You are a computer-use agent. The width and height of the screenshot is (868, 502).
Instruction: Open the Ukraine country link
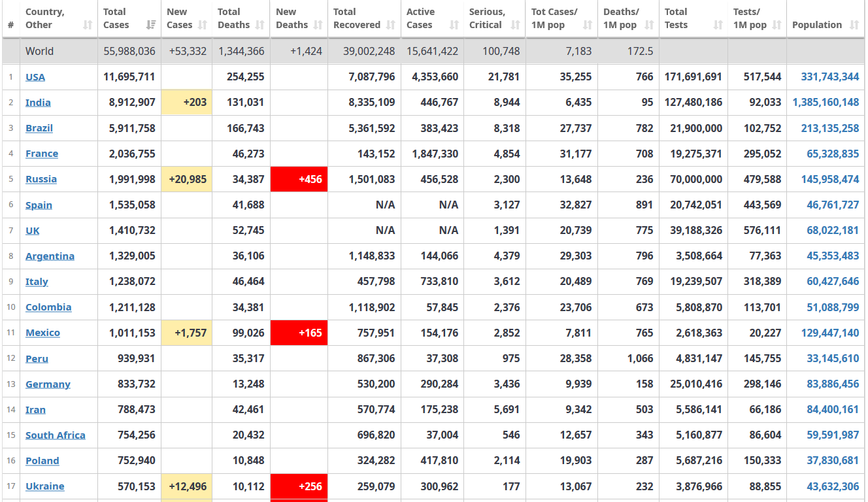(45, 486)
